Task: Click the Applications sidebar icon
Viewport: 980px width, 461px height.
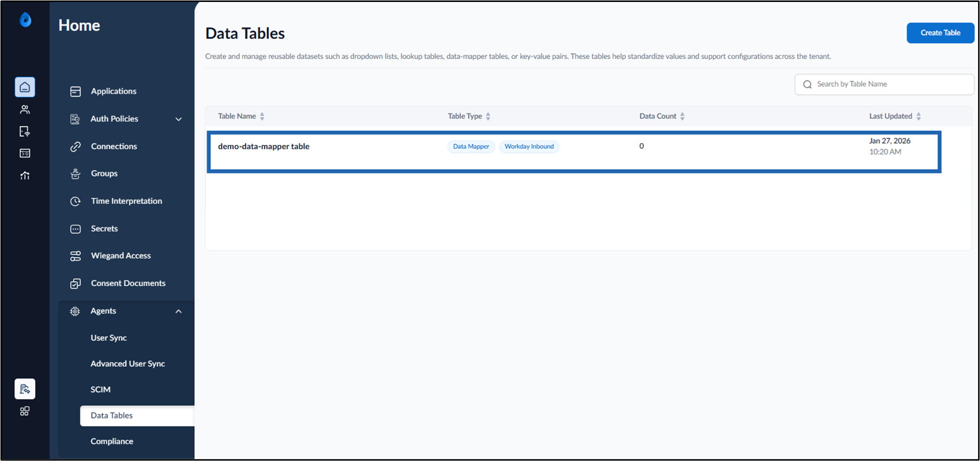Action: [x=75, y=91]
